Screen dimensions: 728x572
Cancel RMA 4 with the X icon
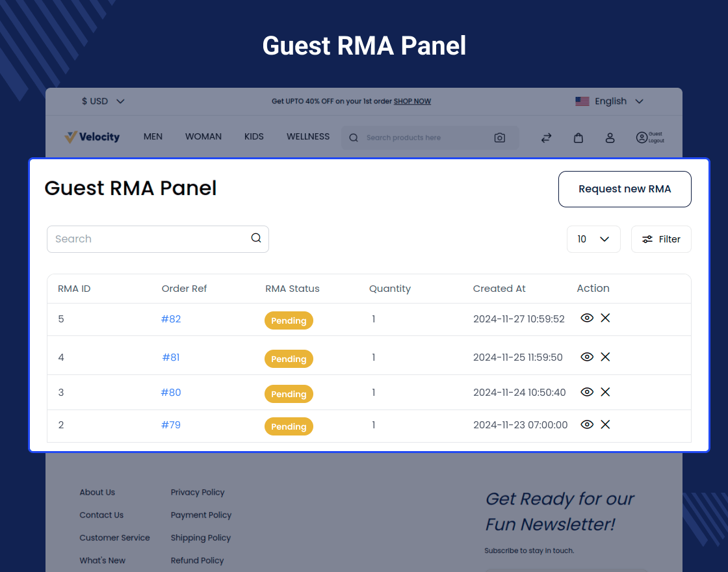coord(605,357)
